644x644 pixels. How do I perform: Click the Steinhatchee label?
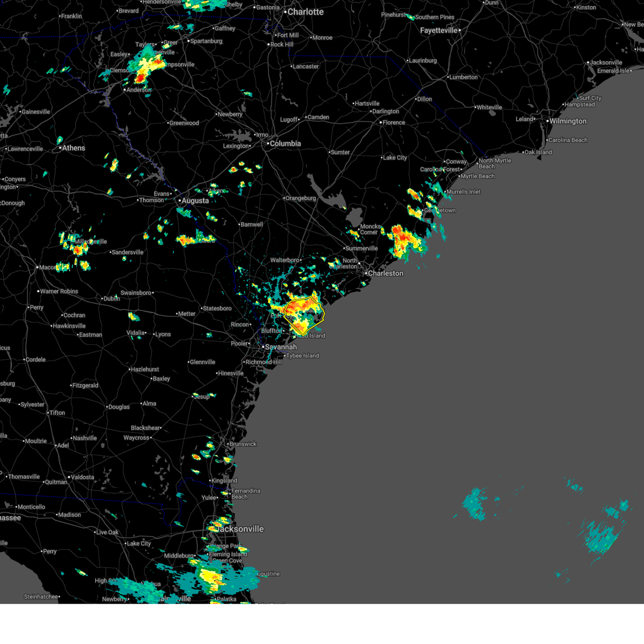(x=40, y=597)
